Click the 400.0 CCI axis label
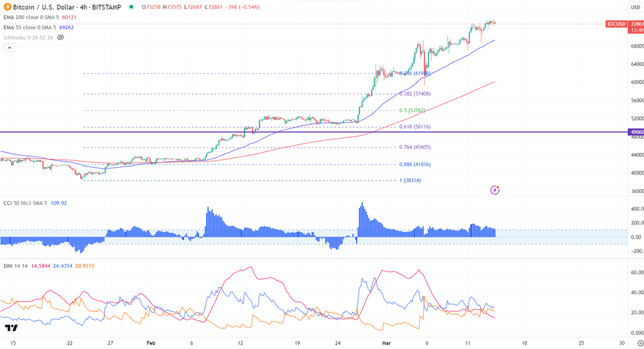The height and width of the screenshot is (349, 644). (637, 209)
